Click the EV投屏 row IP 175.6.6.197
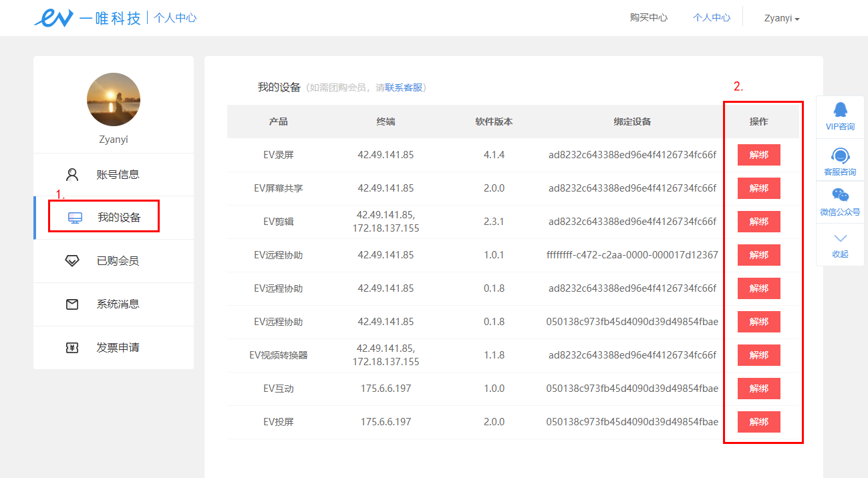This screenshot has height=478, width=868. pos(386,422)
